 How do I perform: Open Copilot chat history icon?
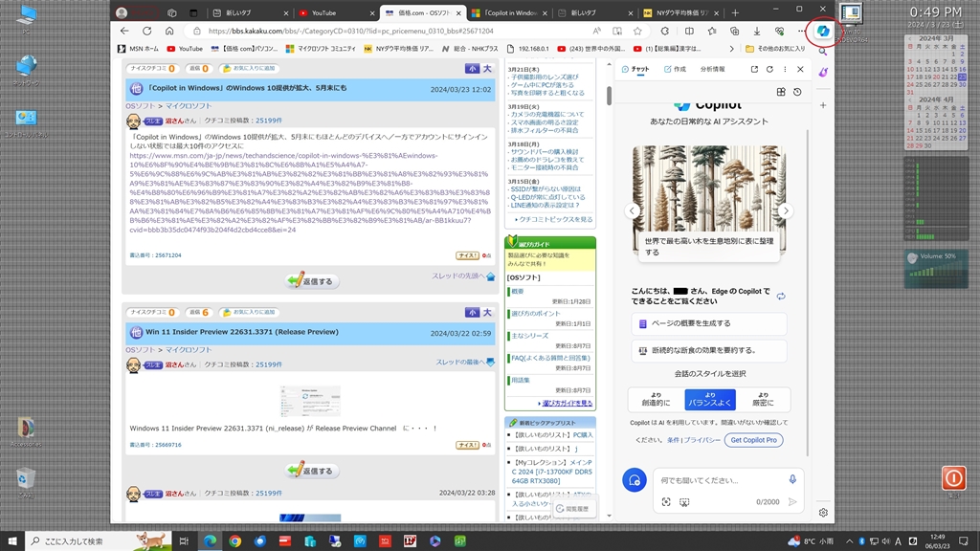coord(797,92)
